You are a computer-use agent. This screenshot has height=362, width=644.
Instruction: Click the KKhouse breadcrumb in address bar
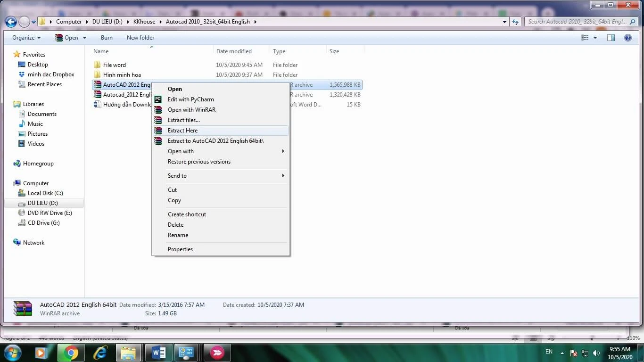tap(144, 22)
